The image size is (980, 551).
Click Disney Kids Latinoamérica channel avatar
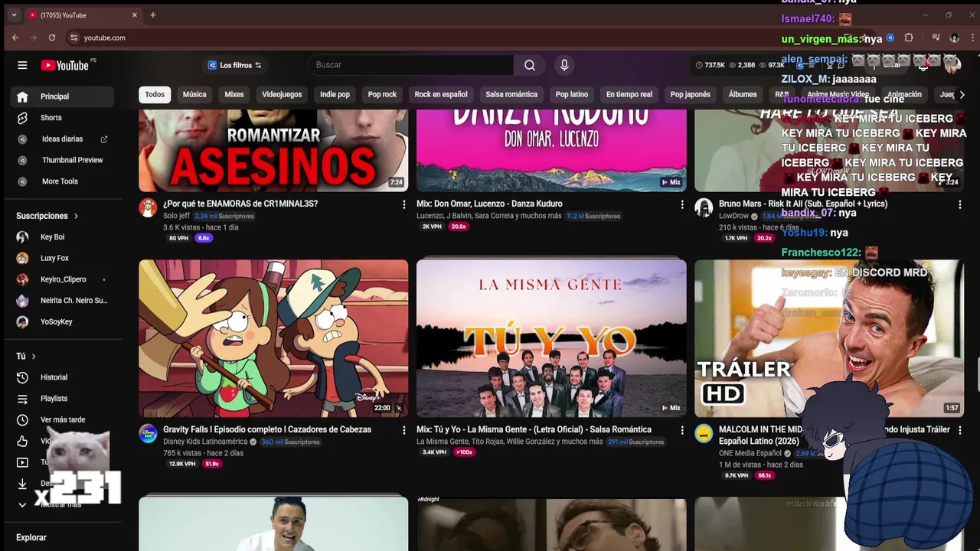pyautogui.click(x=148, y=433)
